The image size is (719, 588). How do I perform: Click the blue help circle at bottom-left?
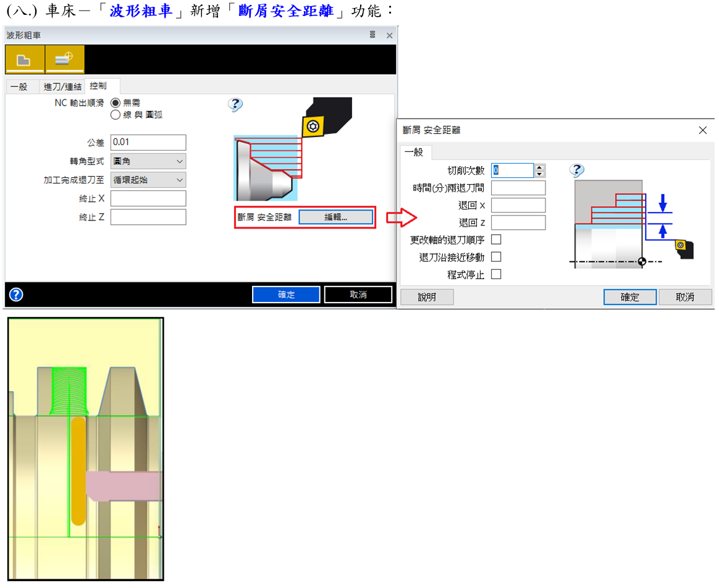point(16,295)
